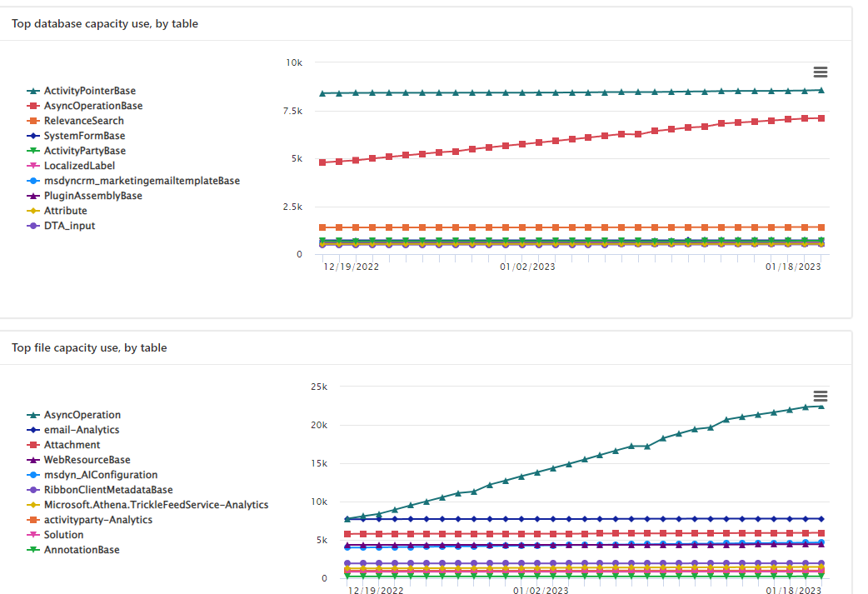Click the teal triangle marker beside ActivityPointerBase
Image resolution: width=868 pixels, height=594 pixels.
(x=33, y=91)
